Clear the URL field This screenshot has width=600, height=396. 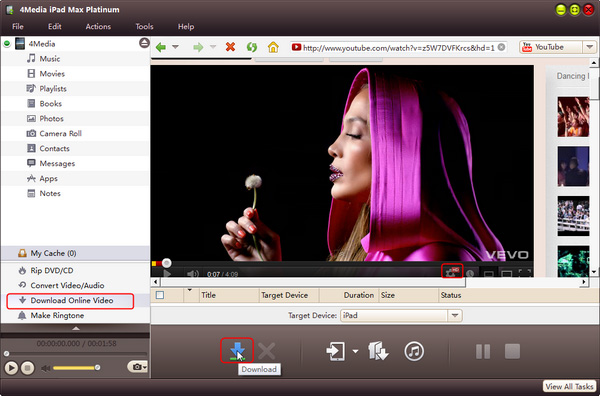(501, 47)
